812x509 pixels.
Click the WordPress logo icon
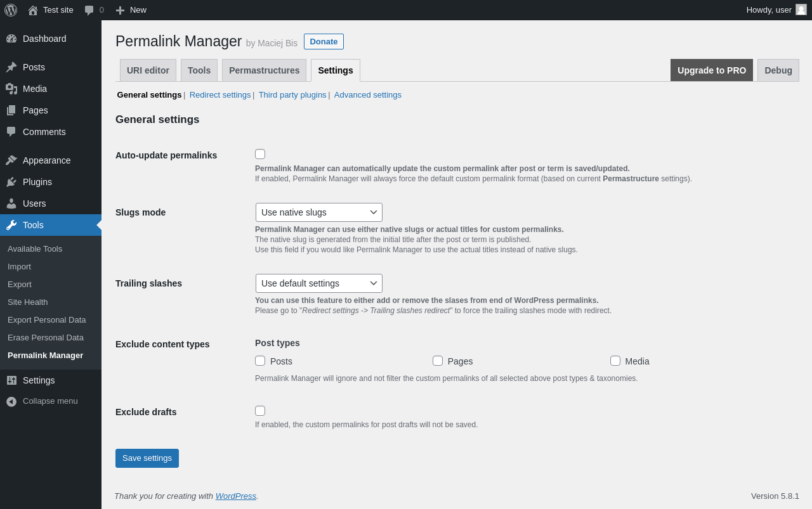click(11, 10)
